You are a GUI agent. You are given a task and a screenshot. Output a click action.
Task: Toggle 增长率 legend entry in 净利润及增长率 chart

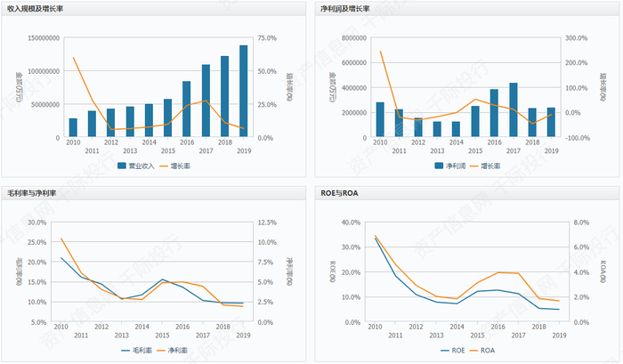tap(485, 166)
